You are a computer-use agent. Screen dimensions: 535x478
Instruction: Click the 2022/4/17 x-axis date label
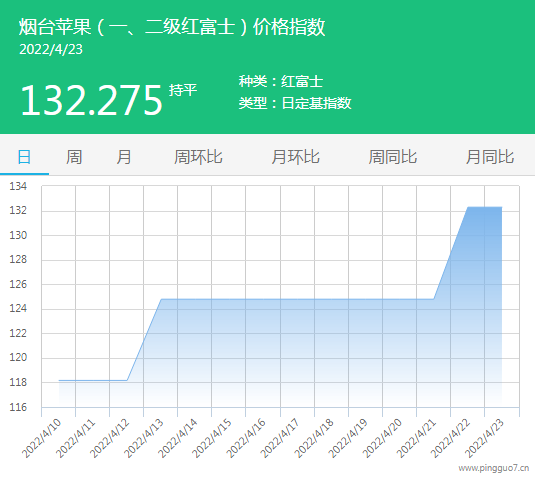tap(279, 438)
